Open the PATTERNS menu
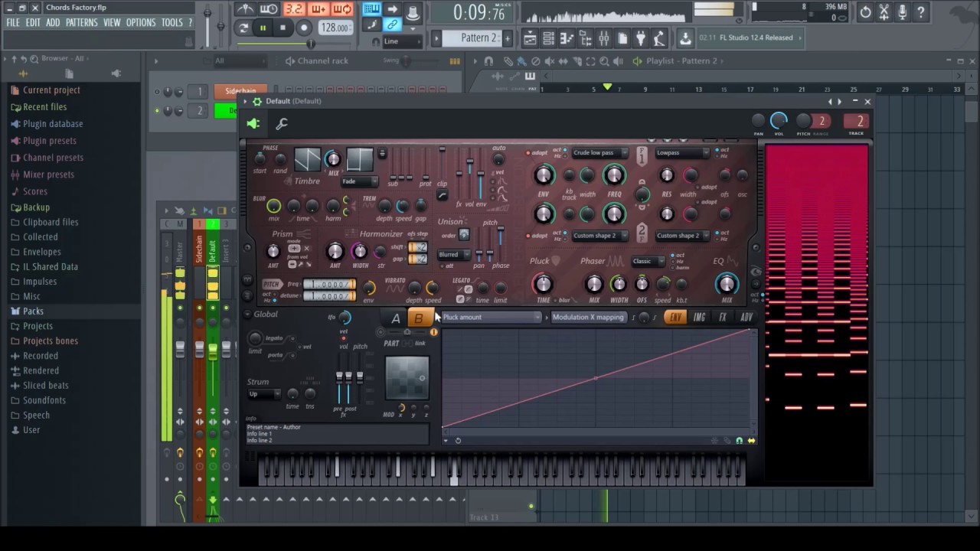The width and height of the screenshot is (980, 551). pyautogui.click(x=81, y=23)
